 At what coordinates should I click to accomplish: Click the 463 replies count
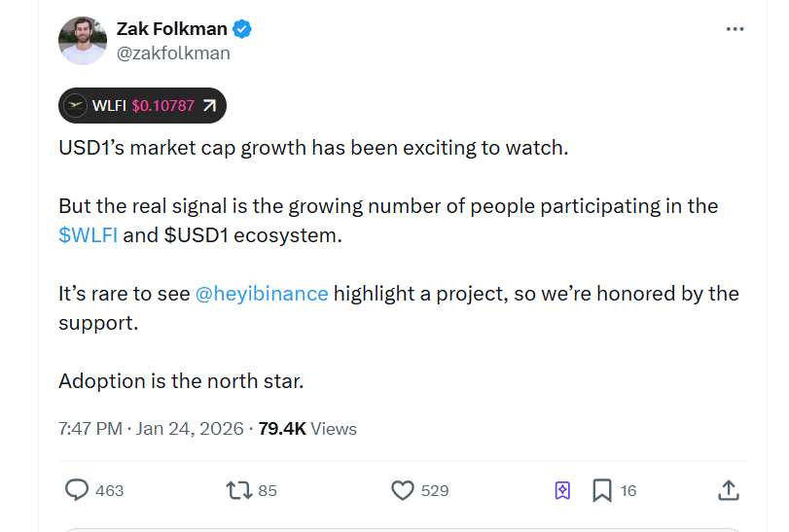(x=110, y=491)
